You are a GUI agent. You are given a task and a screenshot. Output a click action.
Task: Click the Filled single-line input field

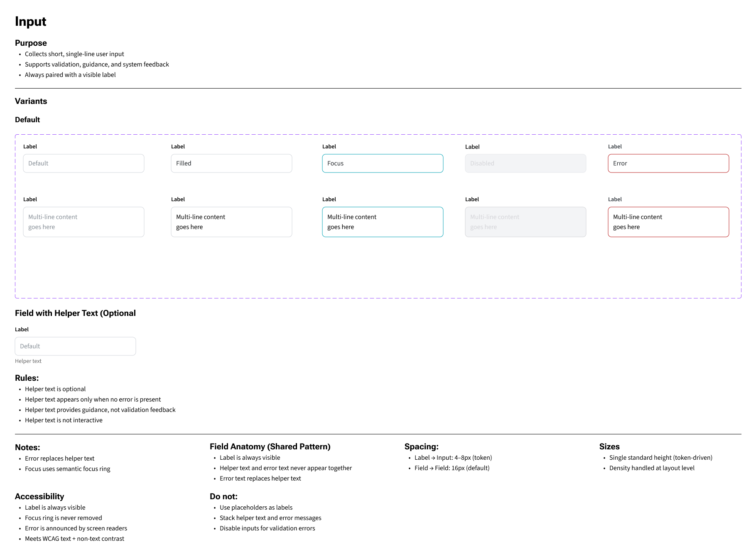231,163
